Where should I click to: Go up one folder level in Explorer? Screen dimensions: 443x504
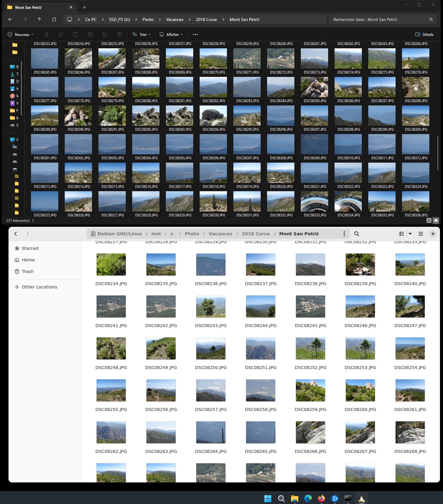pos(39,19)
